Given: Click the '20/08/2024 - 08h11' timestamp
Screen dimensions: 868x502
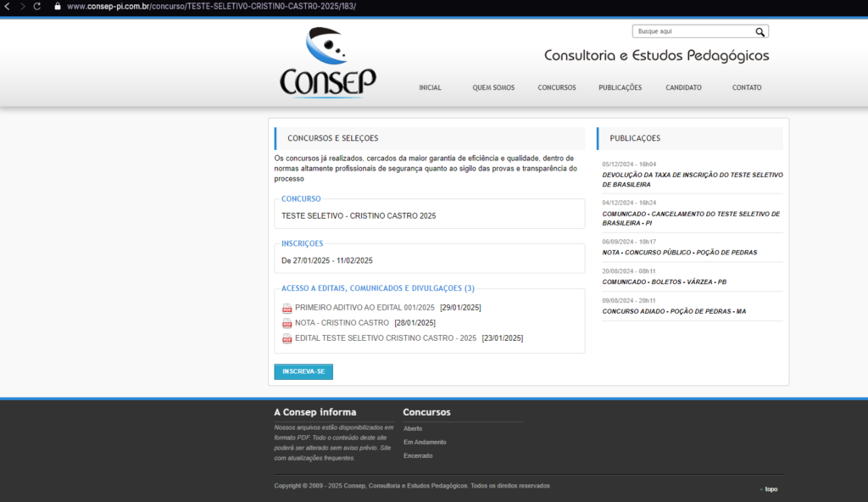Looking at the screenshot, I should click(x=629, y=271).
